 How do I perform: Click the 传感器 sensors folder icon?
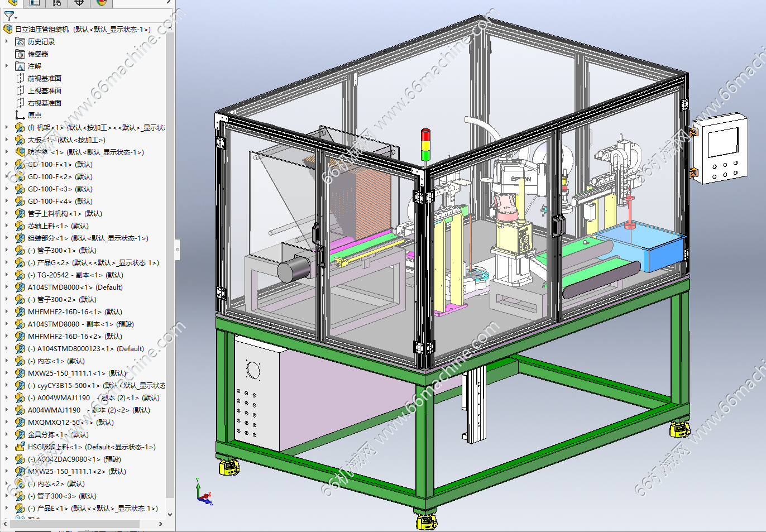point(21,54)
